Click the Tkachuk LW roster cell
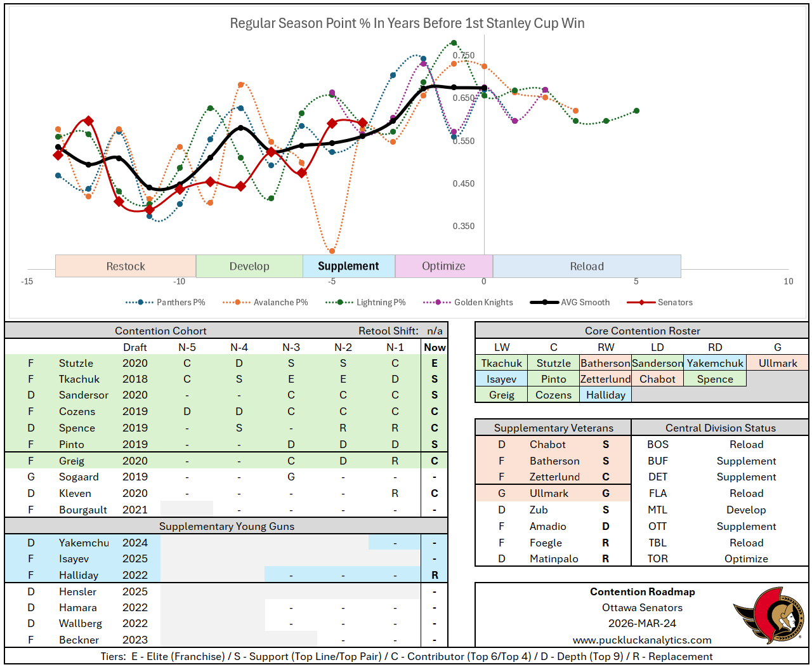 [501, 363]
